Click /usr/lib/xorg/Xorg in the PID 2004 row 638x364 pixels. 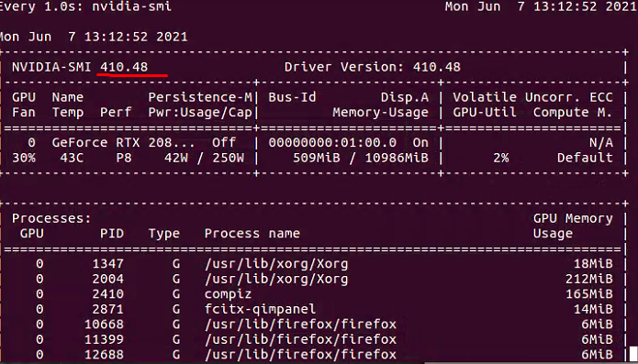pos(276,280)
